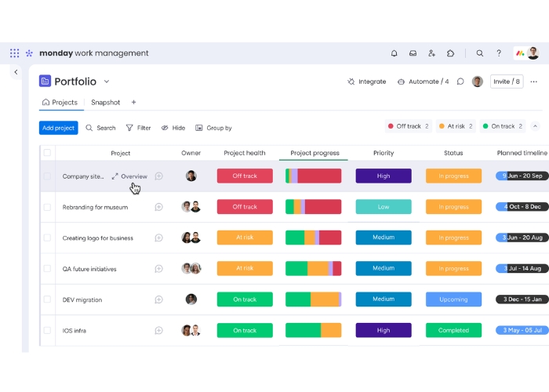Open the help question mark icon
Image resolution: width=549 pixels, height=392 pixels.
point(499,53)
